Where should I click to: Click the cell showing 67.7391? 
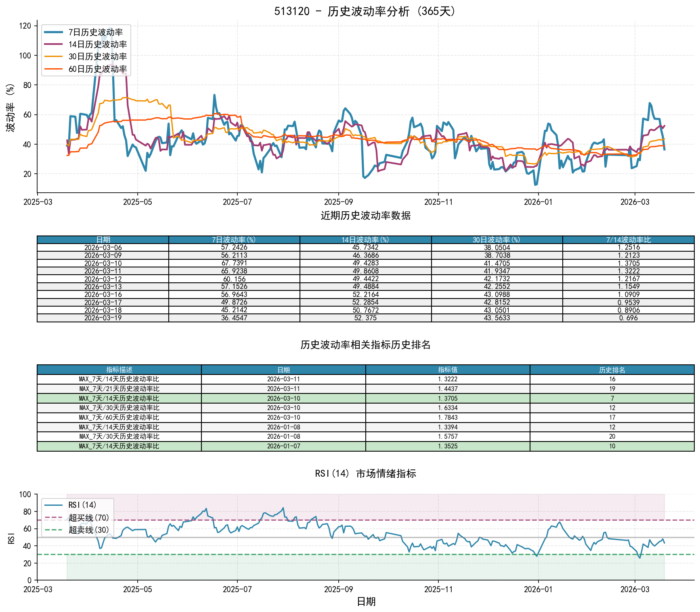coord(234,263)
